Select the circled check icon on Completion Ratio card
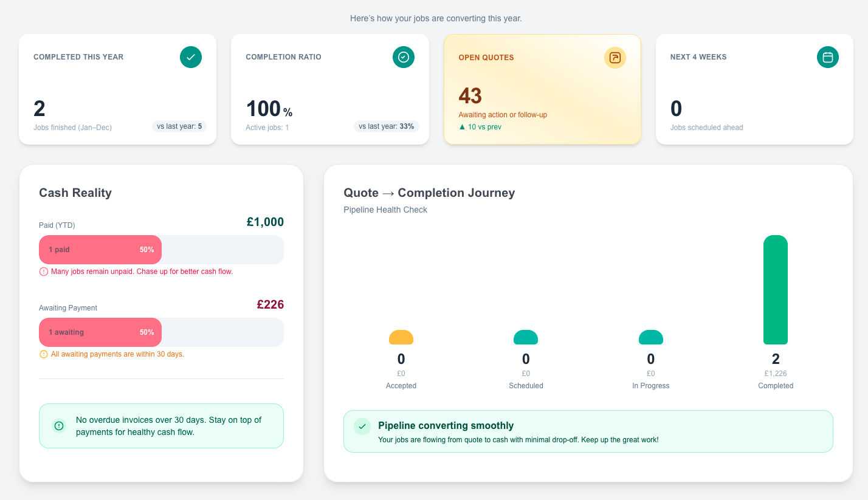Screen dimensions: 868x500 pyautogui.click(x=403, y=57)
